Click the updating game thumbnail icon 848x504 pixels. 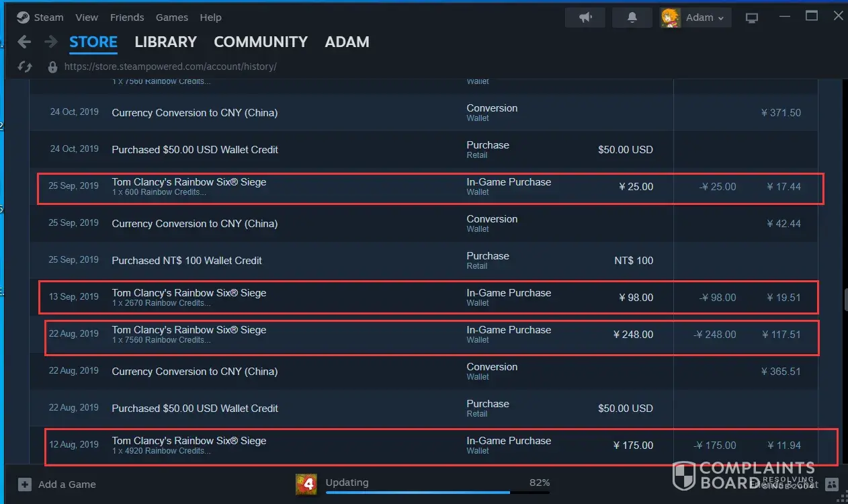306,484
